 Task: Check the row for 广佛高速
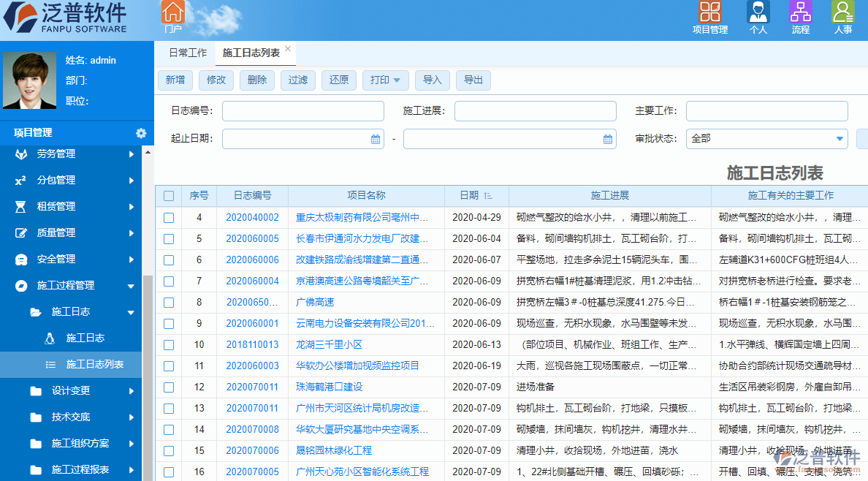click(169, 302)
